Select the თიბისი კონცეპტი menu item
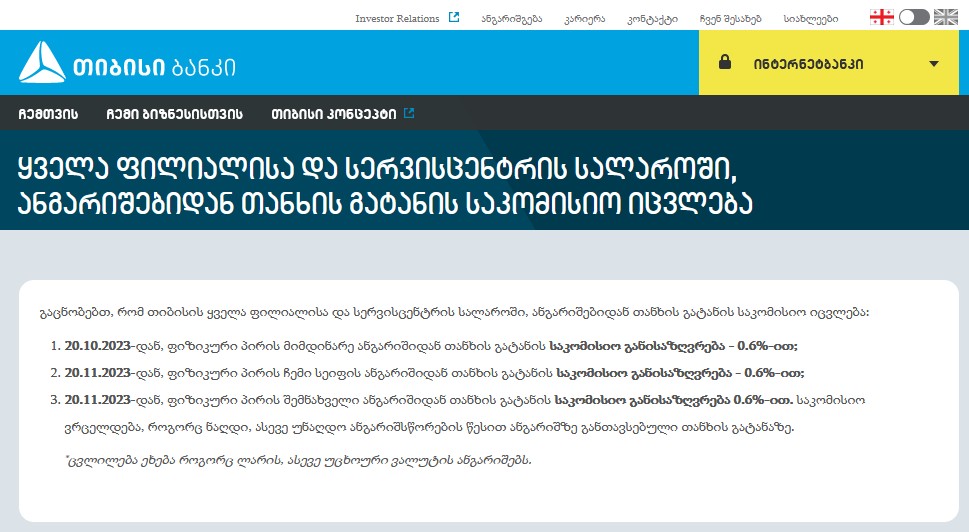The height and width of the screenshot is (532, 969). click(334, 114)
